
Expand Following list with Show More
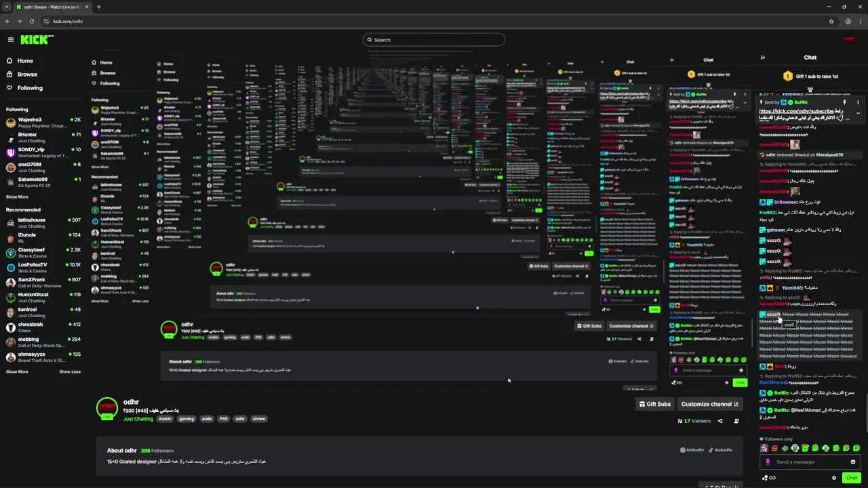click(x=17, y=197)
